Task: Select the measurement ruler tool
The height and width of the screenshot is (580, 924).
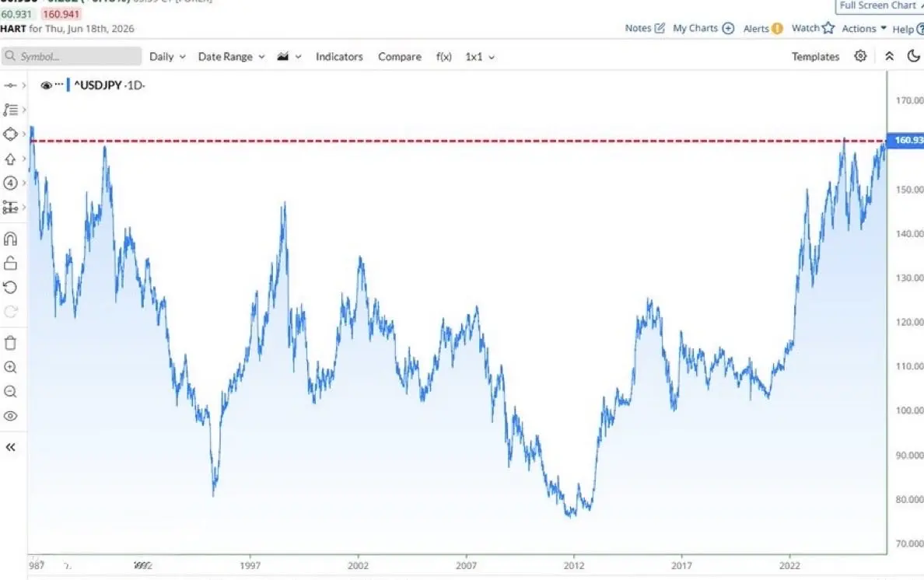Action: 10,208
